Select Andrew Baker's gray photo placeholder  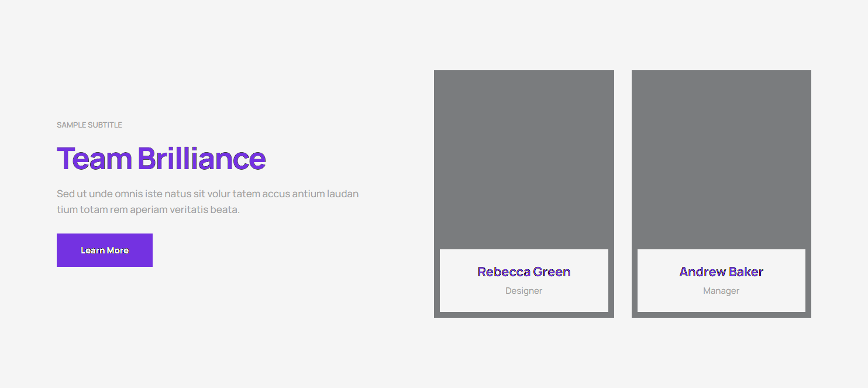click(721, 159)
